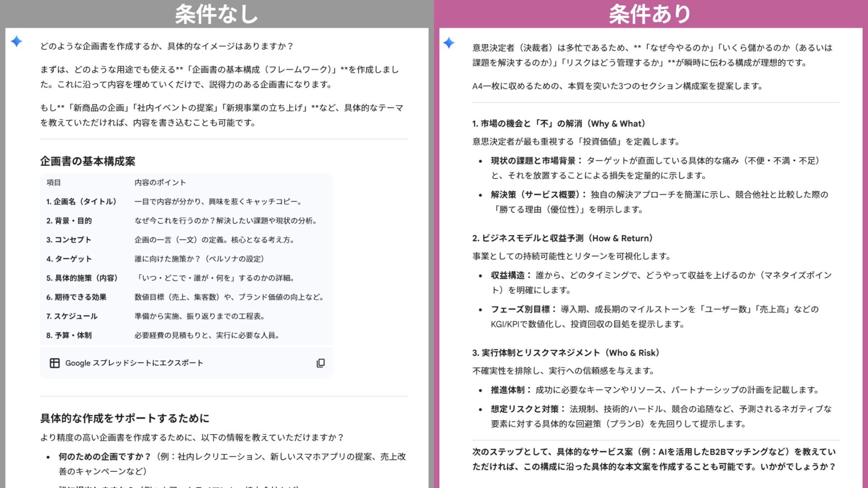Copy the table using the copy icon
The image size is (868, 488).
pos(321,363)
